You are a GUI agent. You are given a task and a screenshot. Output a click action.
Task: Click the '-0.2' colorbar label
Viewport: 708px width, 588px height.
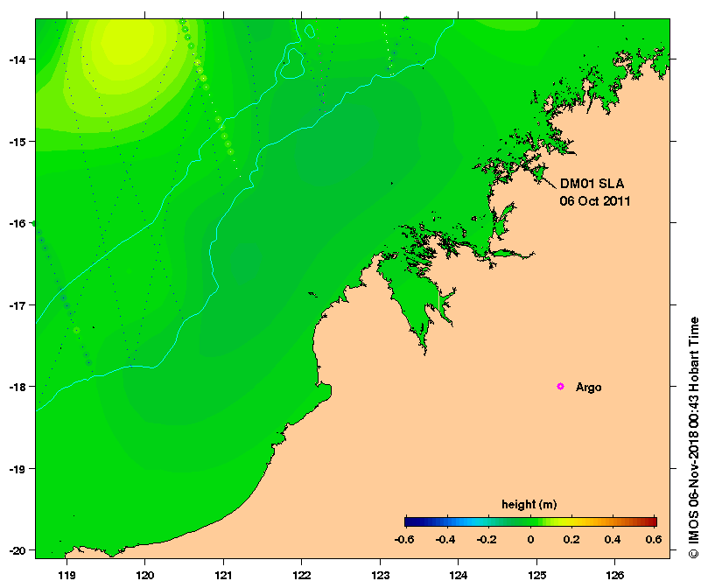(x=487, y=539)
